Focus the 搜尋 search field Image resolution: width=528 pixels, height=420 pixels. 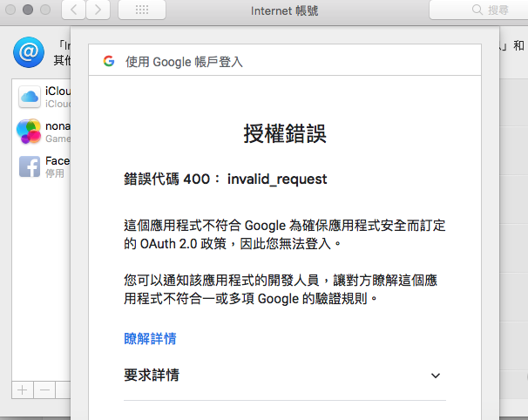[x=480, y=10]
